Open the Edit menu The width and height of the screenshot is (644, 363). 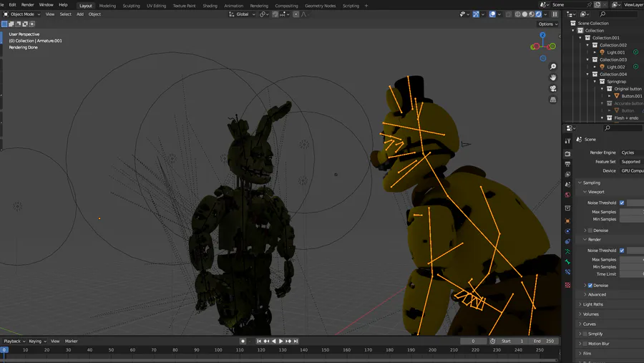pyautogui.click(x=13, y=5)
